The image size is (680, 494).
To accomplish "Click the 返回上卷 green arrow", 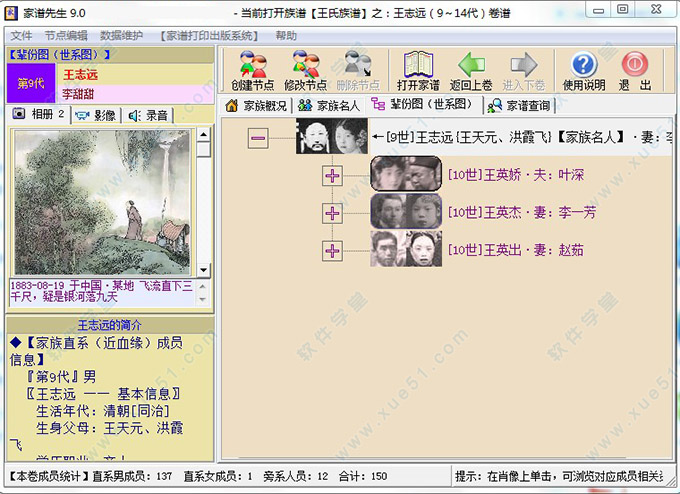I will 470,70.
